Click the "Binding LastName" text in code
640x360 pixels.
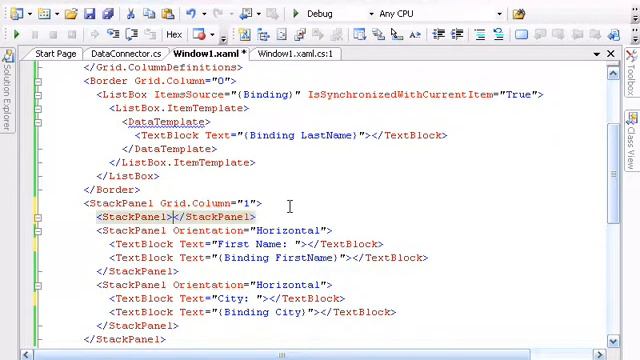click(300, 136)
